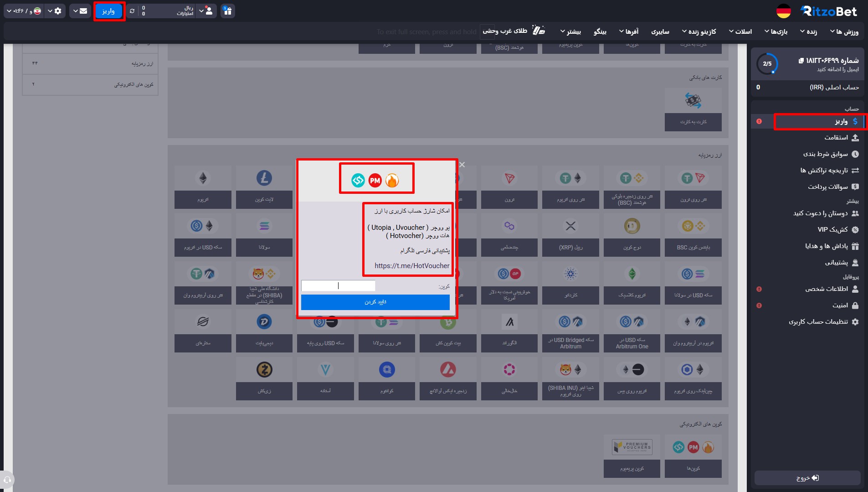This screenshot has width=868, height=492.
Task: Click the German flag icon beside the logo
Action: (x=783, y=11)
